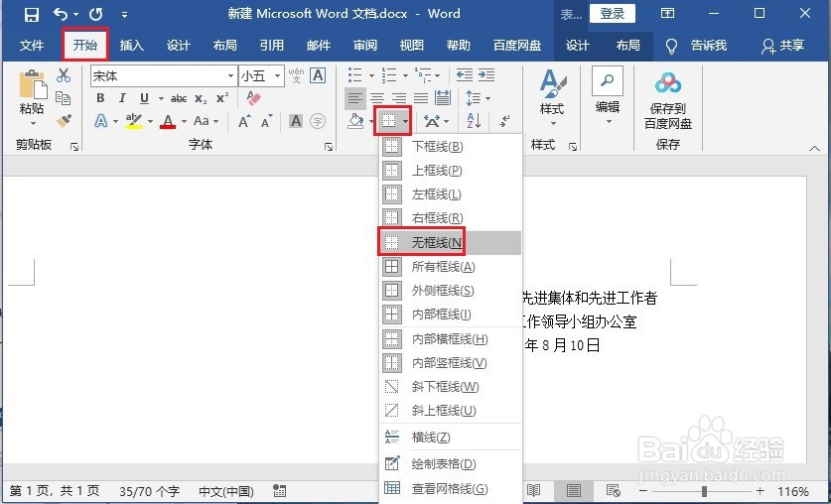Toggle Italic formatting
Viewport: 831px width, 504px height.
[122, 98]
